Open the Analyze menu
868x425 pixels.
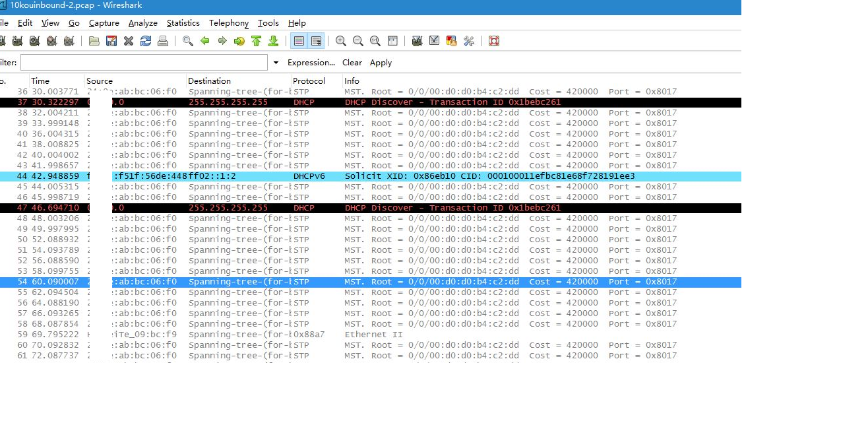pos(142,23)
